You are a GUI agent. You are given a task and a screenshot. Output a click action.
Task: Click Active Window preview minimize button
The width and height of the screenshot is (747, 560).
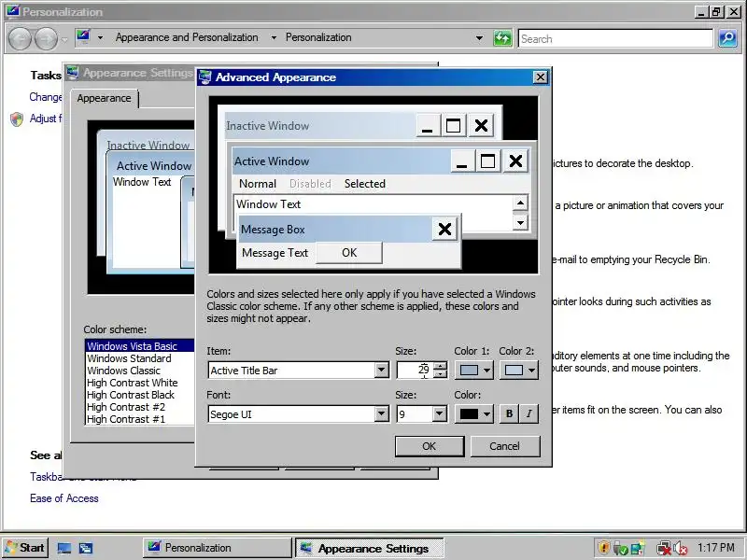point(461,161)
